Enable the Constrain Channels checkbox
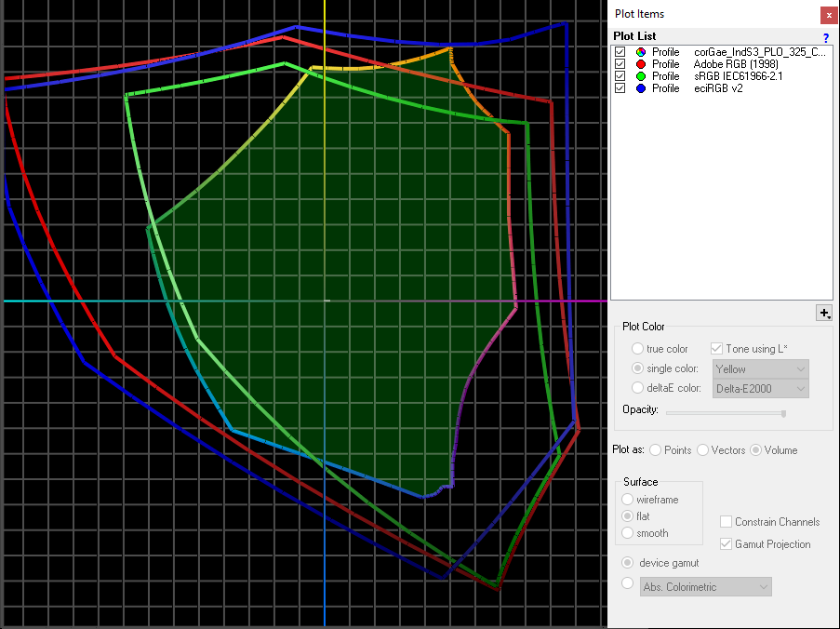The width and height of the screenshot is (840, 629). point(726,522)
